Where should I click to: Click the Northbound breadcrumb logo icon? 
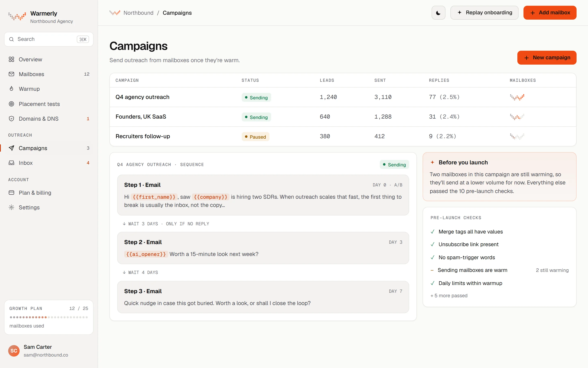coord(115,13)
